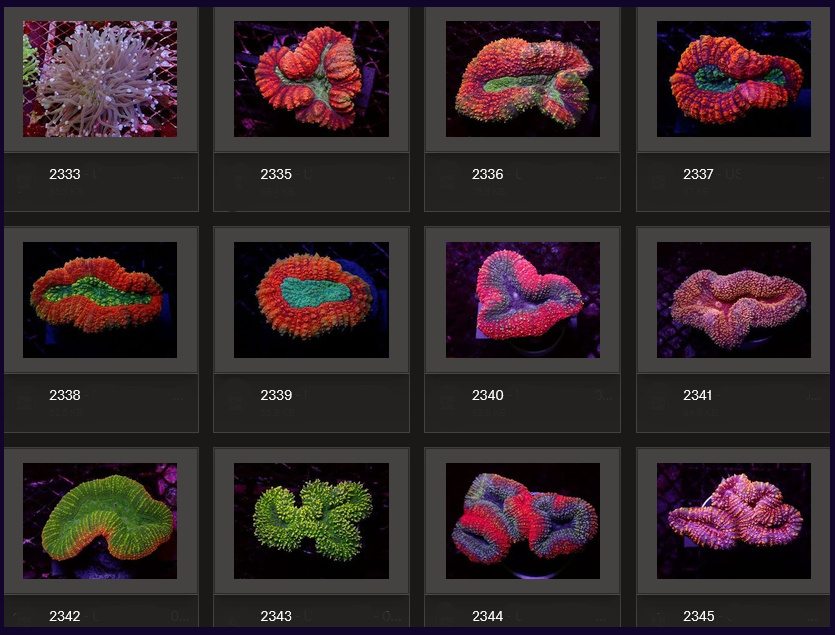835x635 pixels.
Task: Click the file name 2338
Action: 65,395
